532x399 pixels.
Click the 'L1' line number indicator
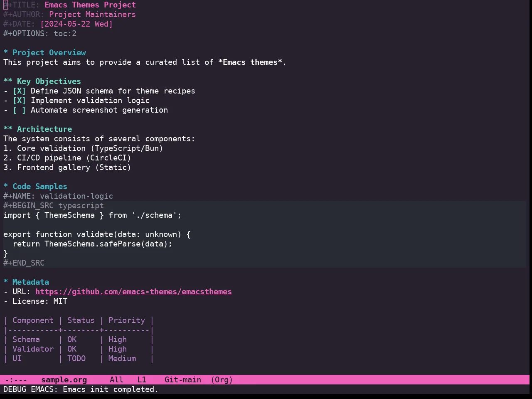coord(142,380)
